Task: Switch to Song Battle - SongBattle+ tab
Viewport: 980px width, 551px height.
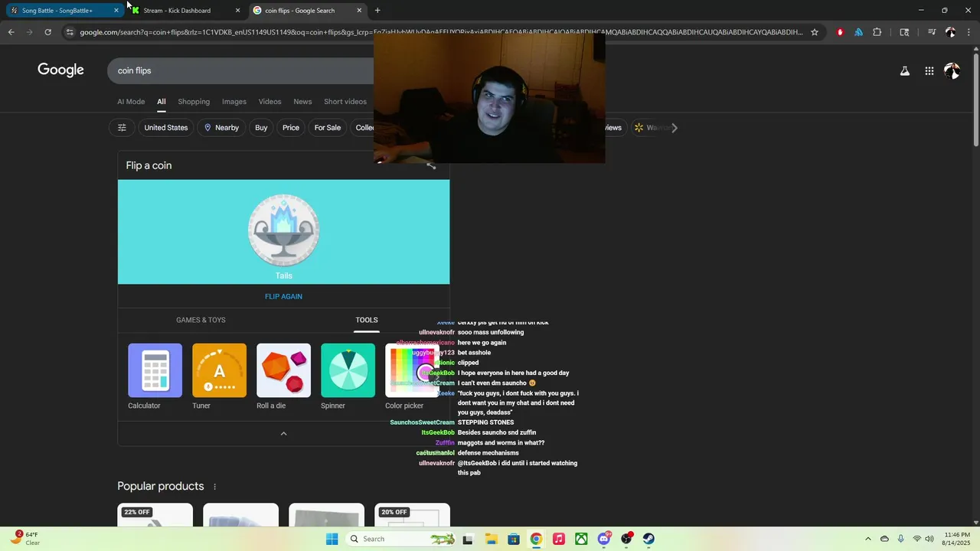Action: [x=65, y=11]
